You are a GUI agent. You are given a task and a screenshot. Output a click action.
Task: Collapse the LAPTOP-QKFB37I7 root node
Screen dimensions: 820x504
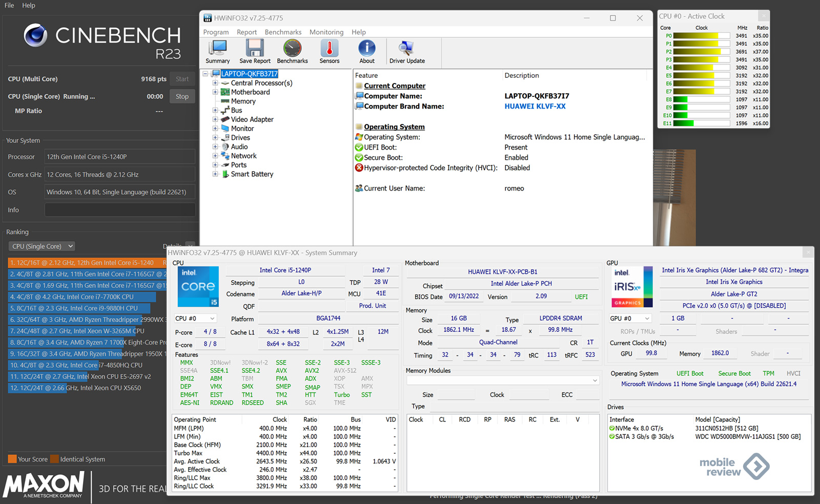coord(206,74)
